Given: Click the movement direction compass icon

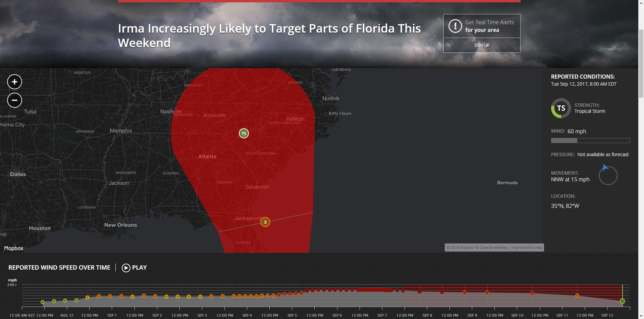Looking at the screenshot, I should (x=608, y=175).
